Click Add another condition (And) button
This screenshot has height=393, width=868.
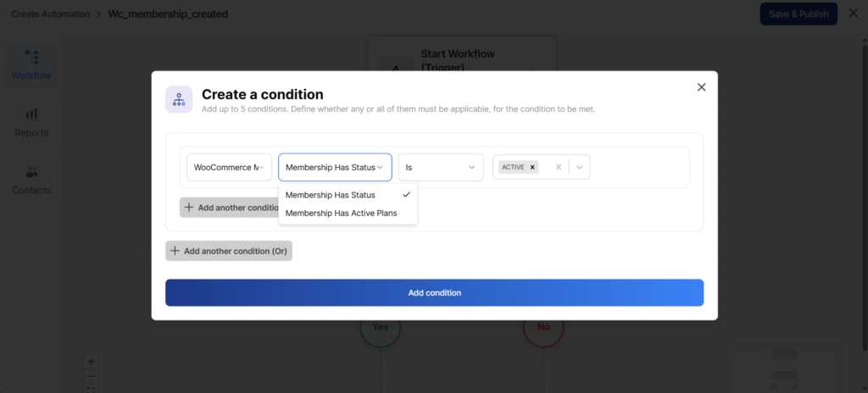(231, 208)
